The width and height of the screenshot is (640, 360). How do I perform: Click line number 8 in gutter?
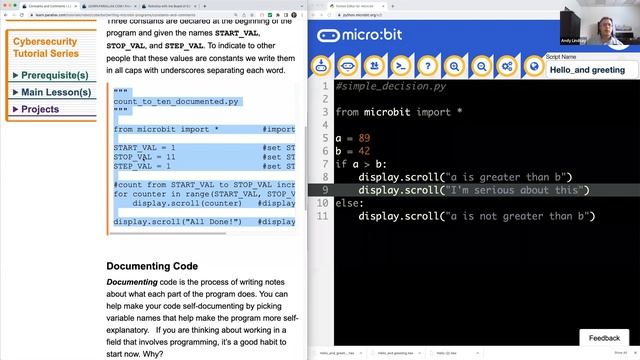tap(325, 177)
